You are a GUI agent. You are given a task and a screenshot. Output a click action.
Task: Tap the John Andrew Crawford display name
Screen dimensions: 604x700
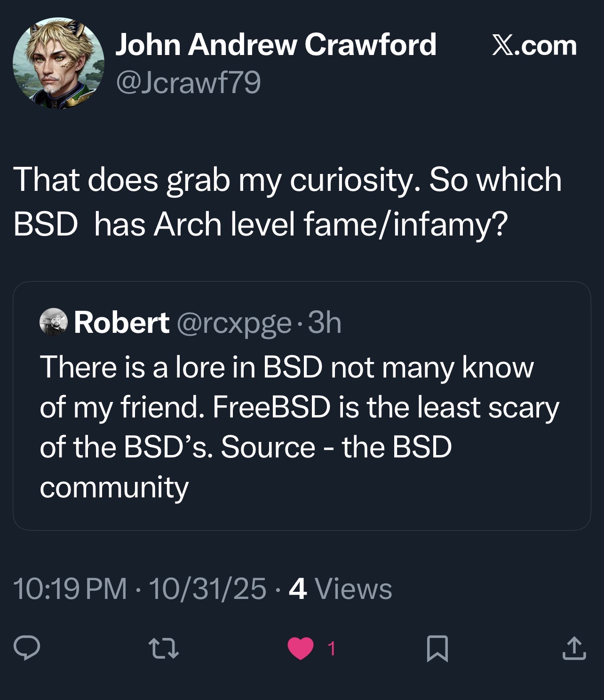pyautogui.click(x=276, y=45)
